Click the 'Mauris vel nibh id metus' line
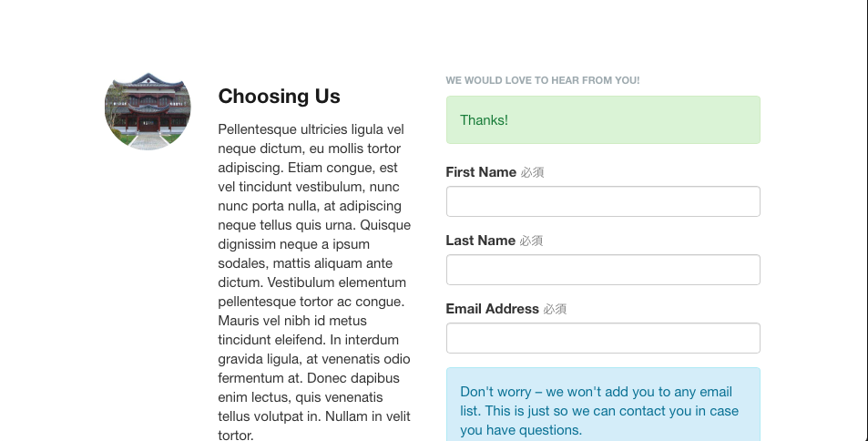This screenshot has width=868, height=441. [292, 321]
